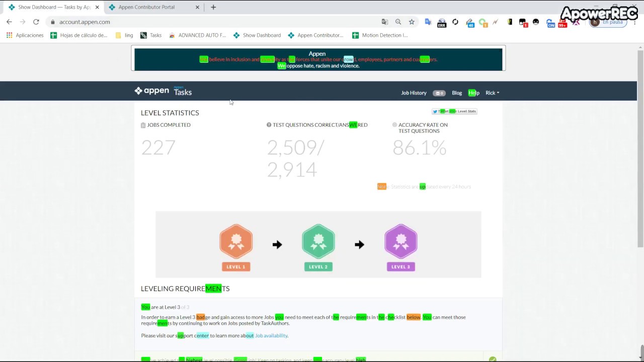
Task: Open the Show Dashboard bookmark
Action: (x=257, y=35)
